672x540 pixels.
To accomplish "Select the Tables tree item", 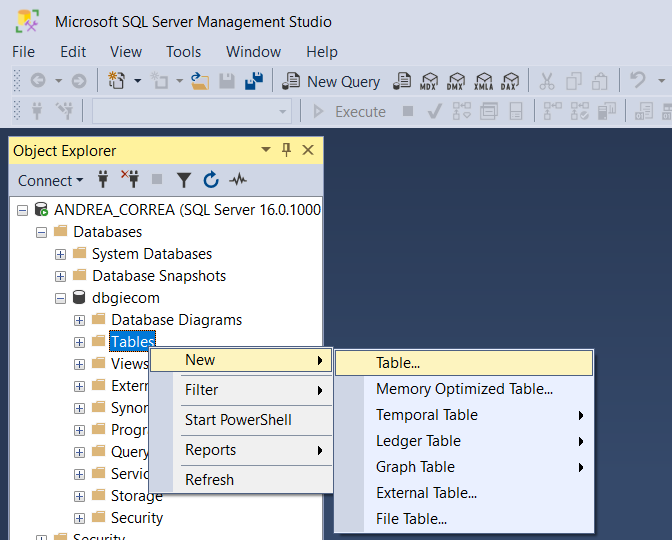I will point(132,342).
